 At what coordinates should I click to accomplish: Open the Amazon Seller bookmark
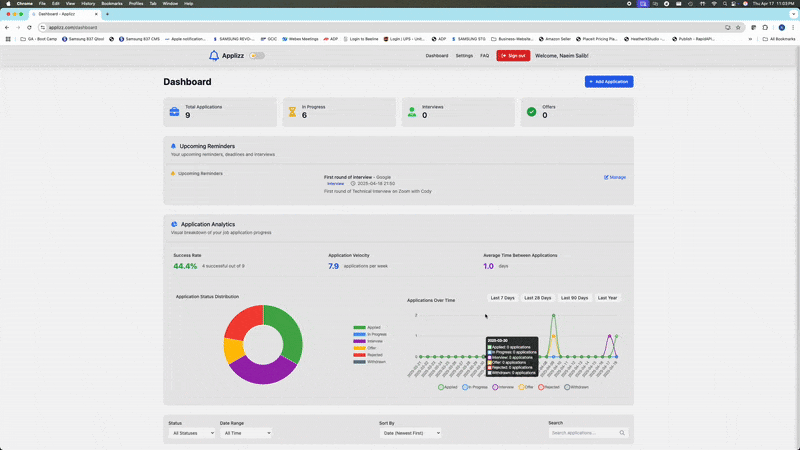(x=555, y=39)
